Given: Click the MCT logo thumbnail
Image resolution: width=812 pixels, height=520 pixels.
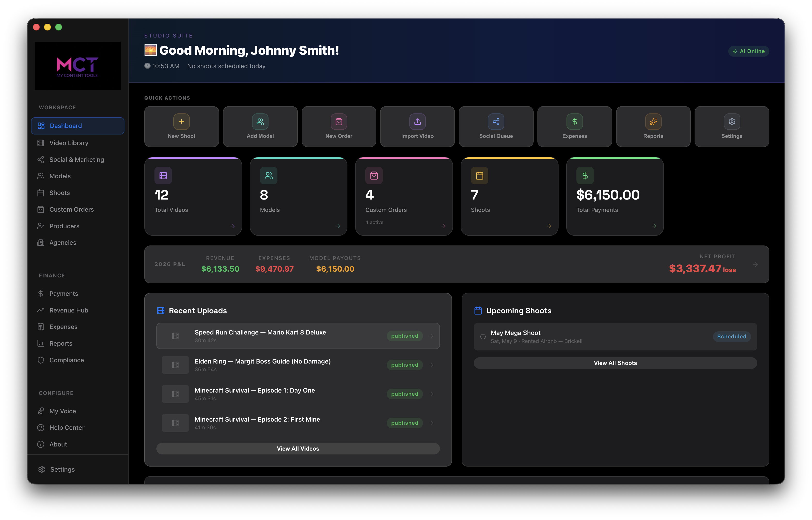Looking at the screenshot, I should coord(77,66).
